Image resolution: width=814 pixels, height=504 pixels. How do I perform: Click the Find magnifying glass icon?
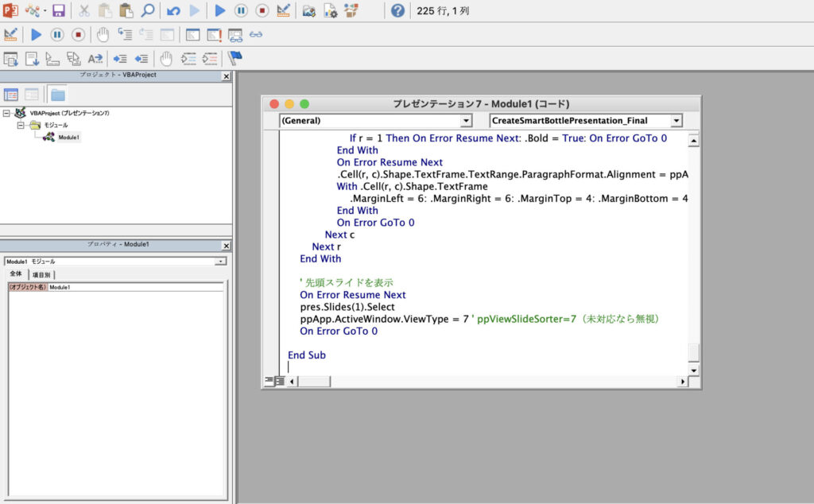click(147, 11)
